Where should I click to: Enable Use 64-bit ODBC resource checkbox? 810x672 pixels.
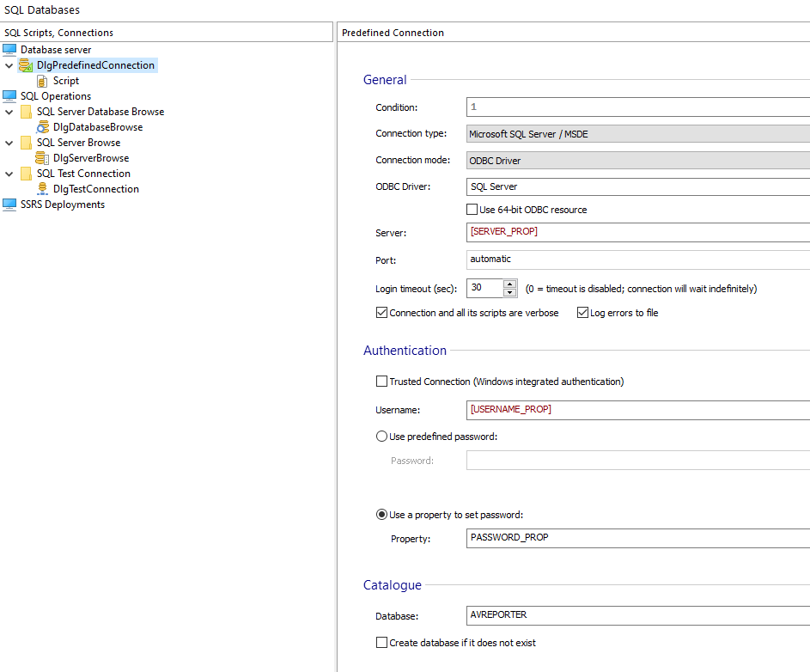pyautogui.click(x=472, y=210)
